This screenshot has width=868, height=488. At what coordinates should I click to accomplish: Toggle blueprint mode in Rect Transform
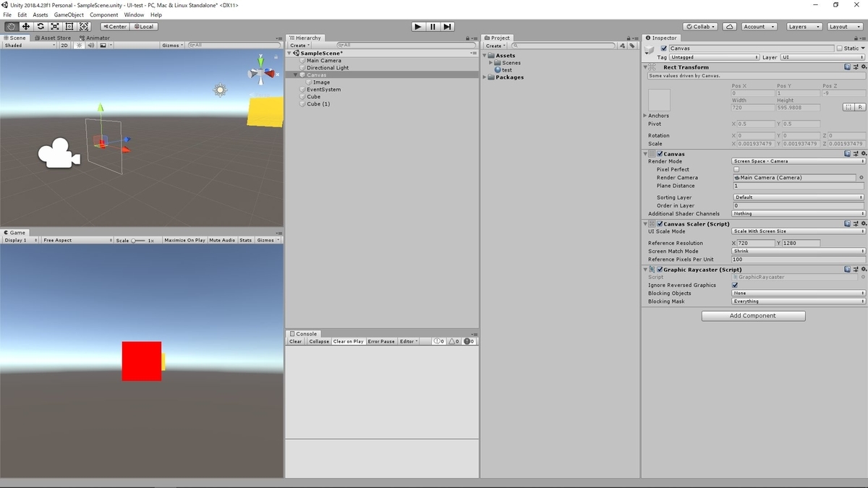(848, 107)
